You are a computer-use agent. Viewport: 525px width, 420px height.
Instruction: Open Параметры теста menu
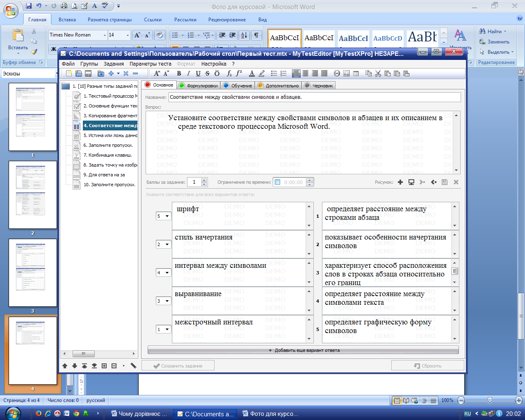tap(151, 64)
